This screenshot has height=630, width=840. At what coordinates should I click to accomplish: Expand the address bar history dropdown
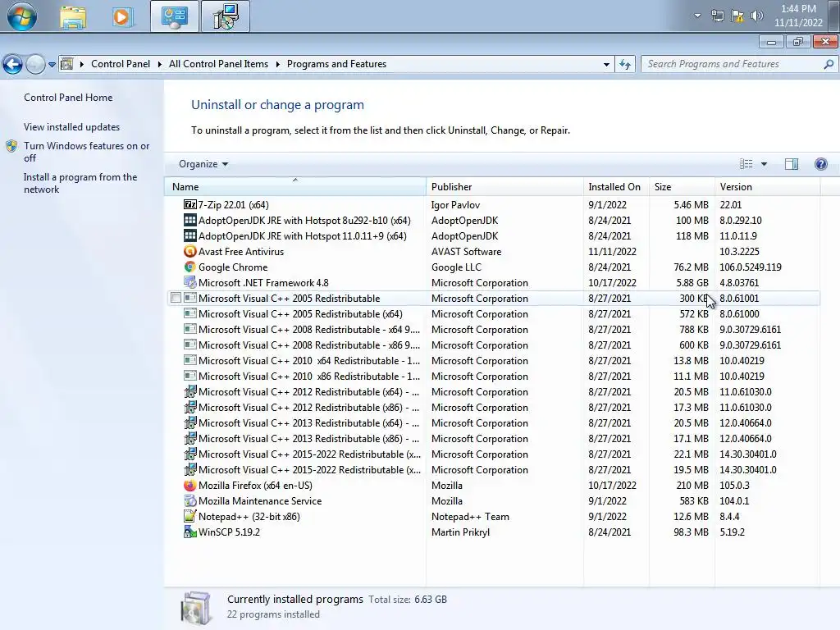click(x=606, y=64)
